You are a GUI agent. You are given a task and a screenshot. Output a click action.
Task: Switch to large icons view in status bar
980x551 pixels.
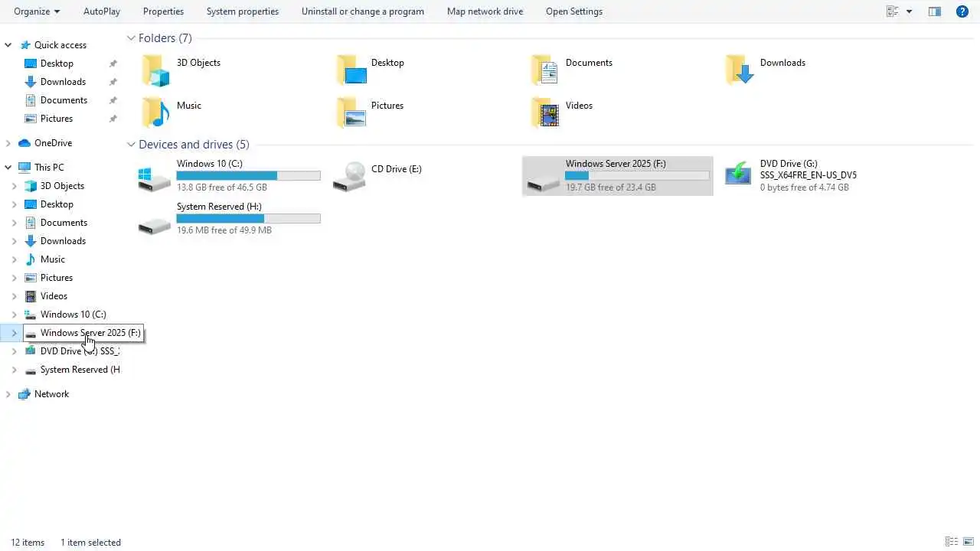(968, 542)
